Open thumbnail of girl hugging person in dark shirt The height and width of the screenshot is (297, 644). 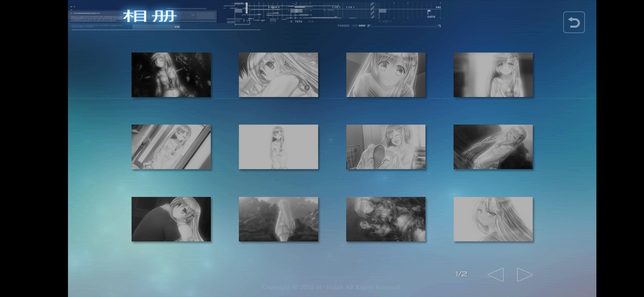click(x=171, y=219)
